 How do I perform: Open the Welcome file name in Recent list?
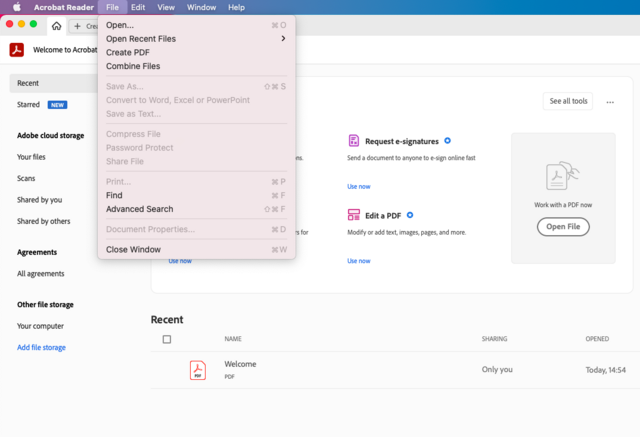[x=240, y=364]
